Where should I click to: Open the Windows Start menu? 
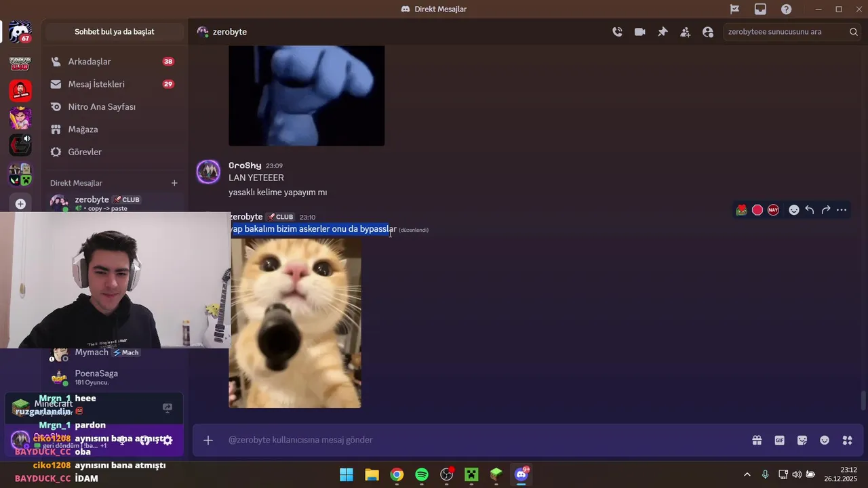pos(347,474)
